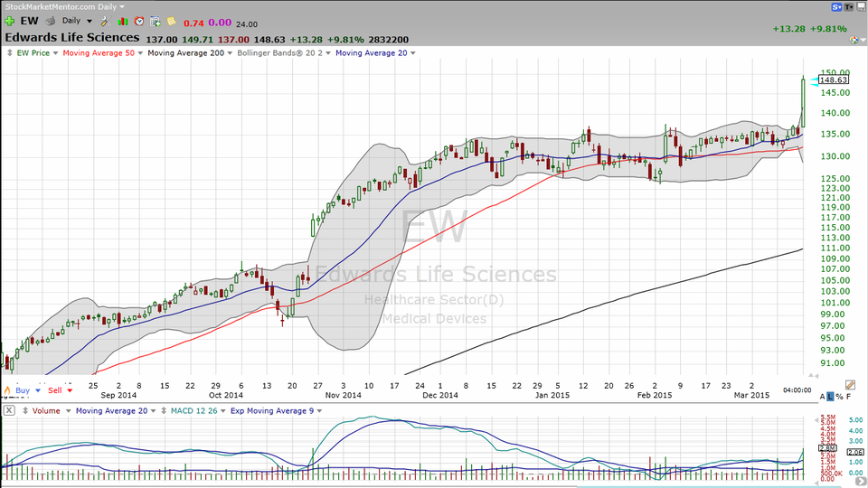Click the upper volume scale arrow

coord(816,421)
